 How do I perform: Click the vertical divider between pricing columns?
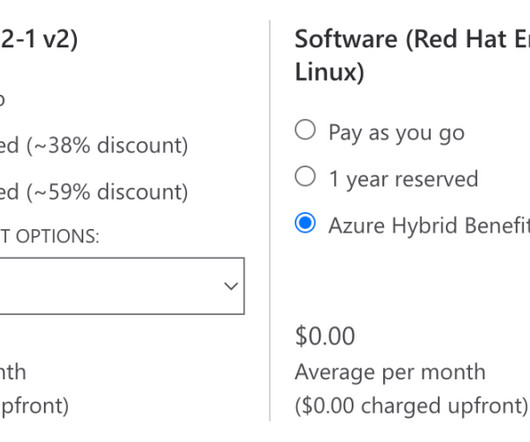point(270,220)
